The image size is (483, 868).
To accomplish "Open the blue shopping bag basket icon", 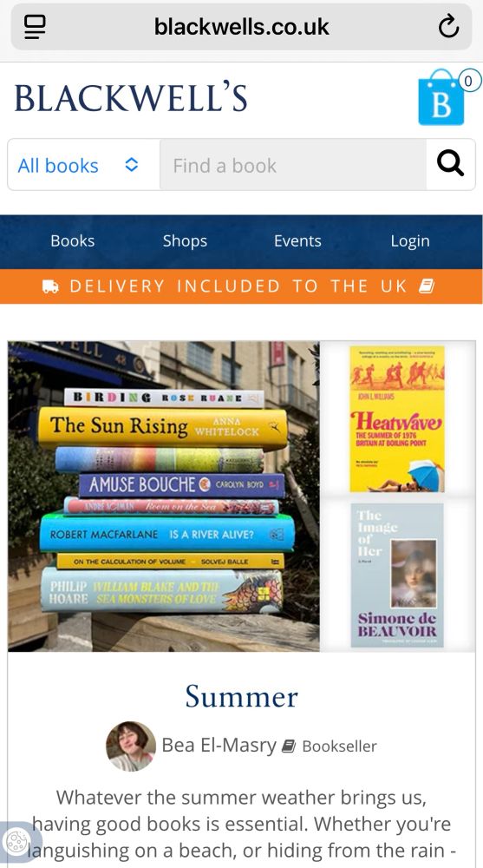I will click(x=441, y=97).
